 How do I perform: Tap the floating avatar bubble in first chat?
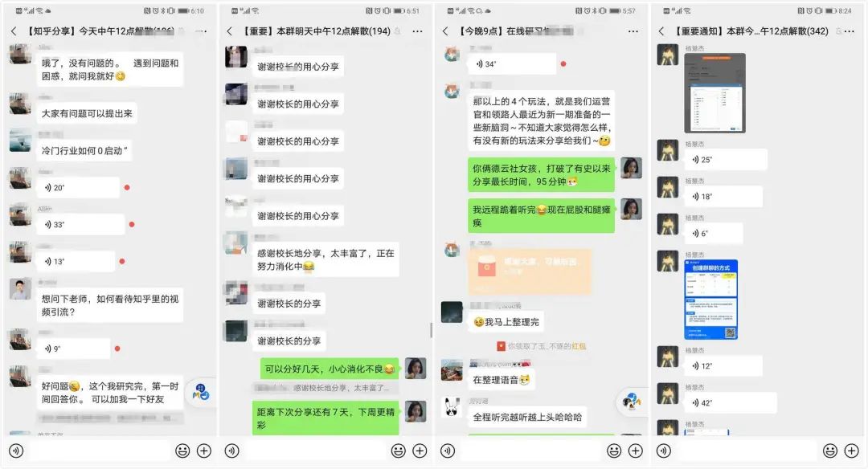pos(200,392)
